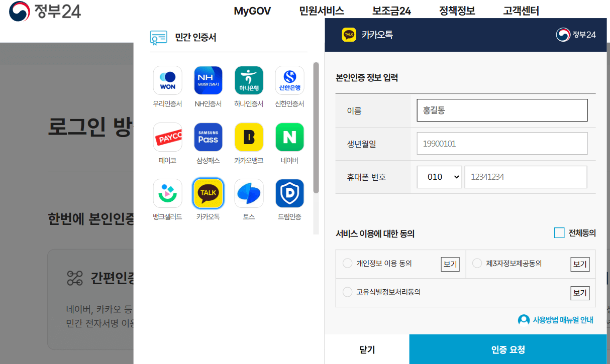The image size is (610, 364).
Task: Open the 정책정보 menu
Action: (457, 11)
